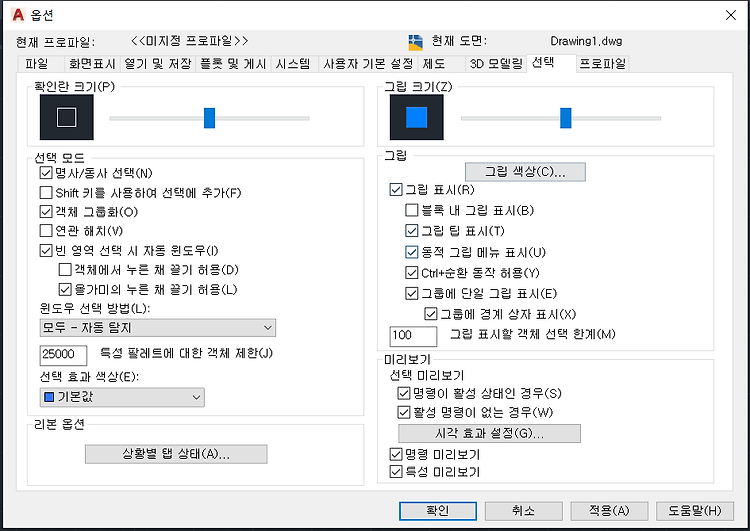Click the grip size preview box
The width and height of the screenshot is (750, 531).
tap(417, 117)
